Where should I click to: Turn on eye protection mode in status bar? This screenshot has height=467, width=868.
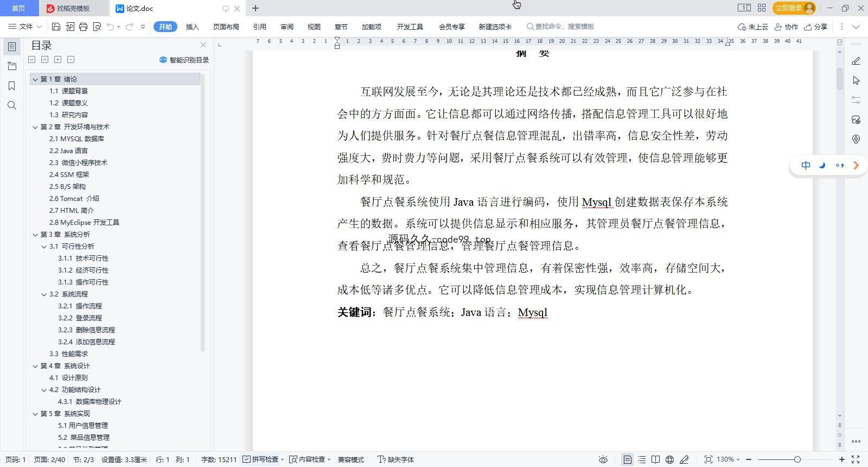(x=603, y=459)
